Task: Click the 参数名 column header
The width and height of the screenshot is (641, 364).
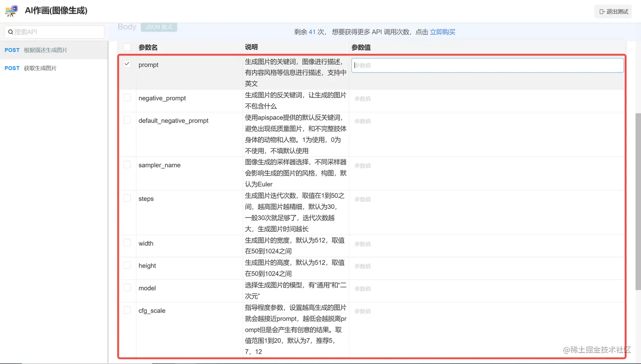Action: coord(148,47)
